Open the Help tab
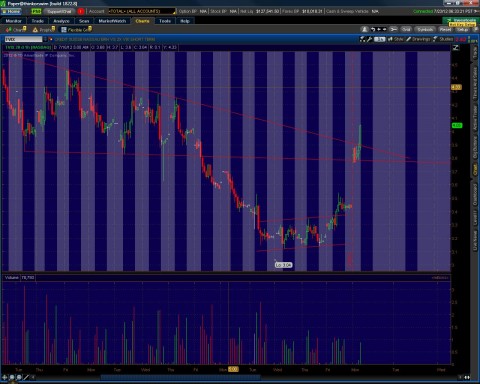The width and height of the screenshot is (480, 384). click(185, 21)
